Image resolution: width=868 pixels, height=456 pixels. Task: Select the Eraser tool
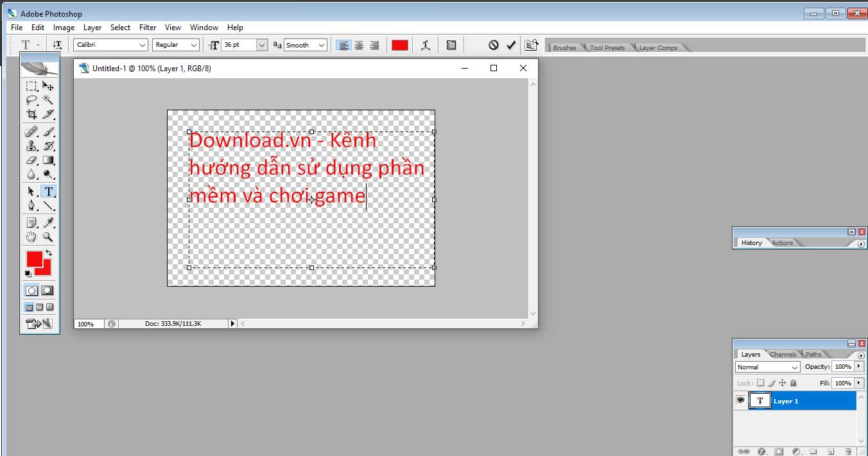31,160
